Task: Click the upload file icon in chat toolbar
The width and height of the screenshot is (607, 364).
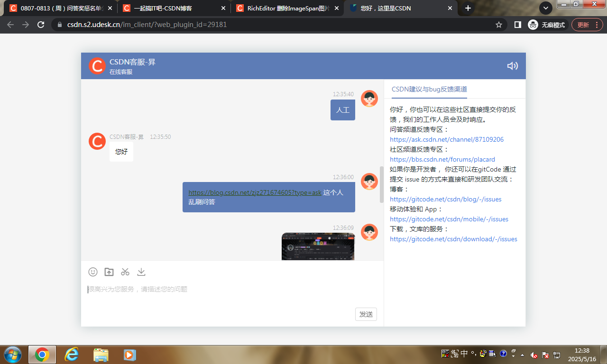Action: 109,272
